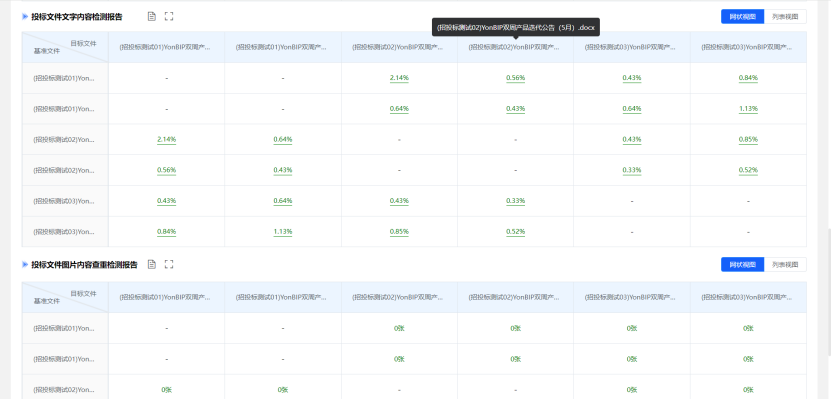Open the 0.84% result in a 招投标测试03 row

point(166,232)
